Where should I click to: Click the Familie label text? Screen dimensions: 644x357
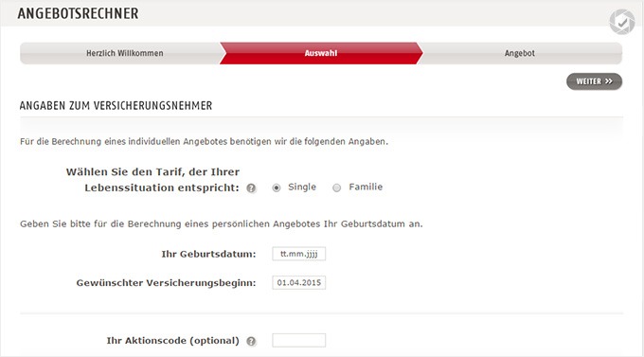click(366, 187)
